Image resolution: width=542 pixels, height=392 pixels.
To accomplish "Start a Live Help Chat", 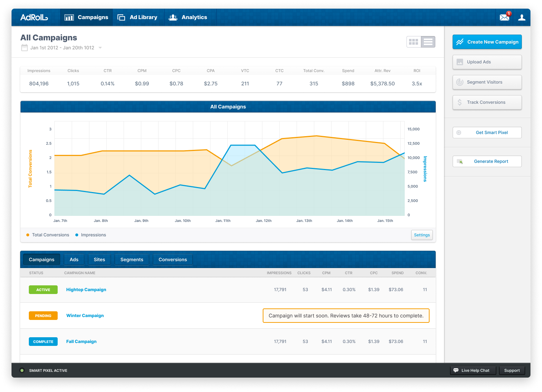I will point(473,370).
